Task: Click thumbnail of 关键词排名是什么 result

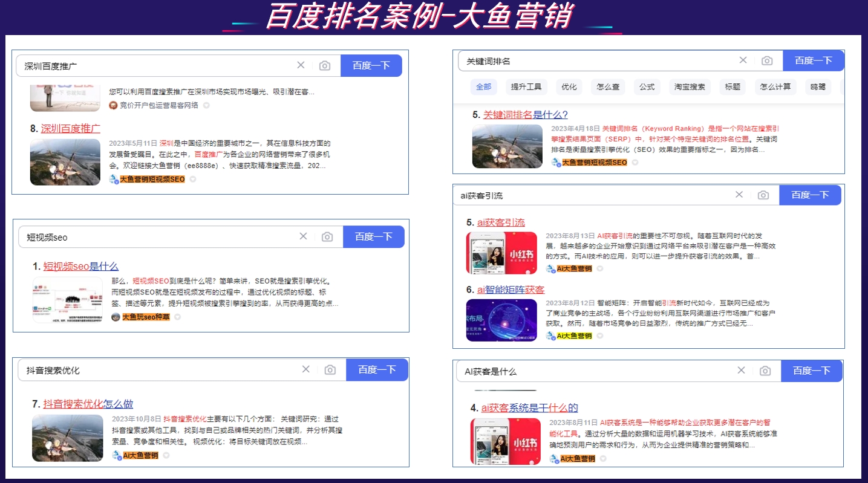Action: click(x=507, y=146)
